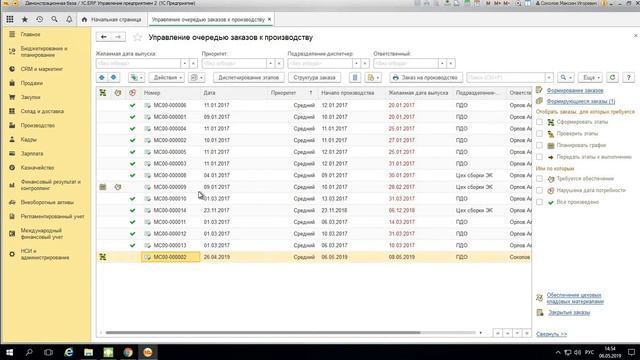
Task: Open Зарплата section in sidebar
Action: 32,153
